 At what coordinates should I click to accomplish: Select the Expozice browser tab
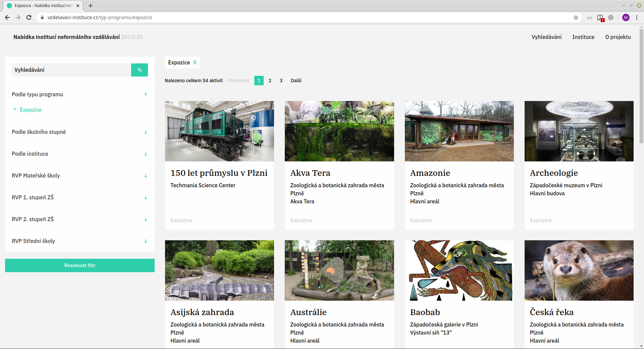point(44,6)
